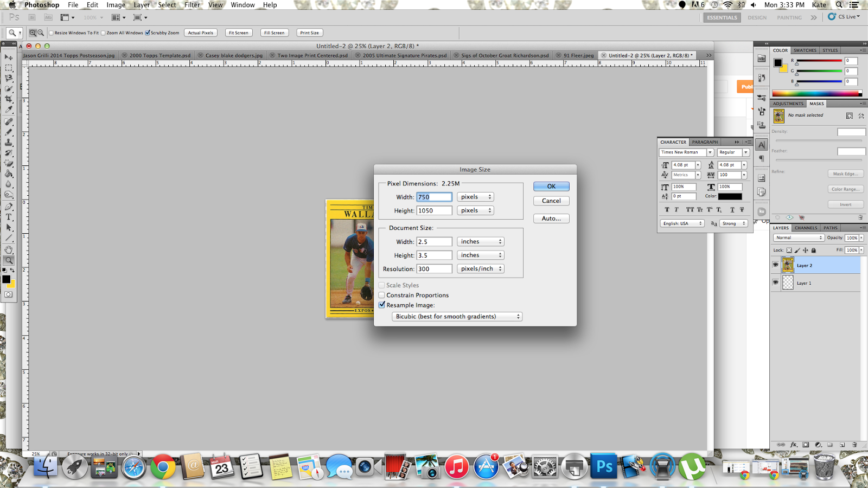Select the Eraser tool
This screenshot has height=488, width=868.
coord(9,163)
